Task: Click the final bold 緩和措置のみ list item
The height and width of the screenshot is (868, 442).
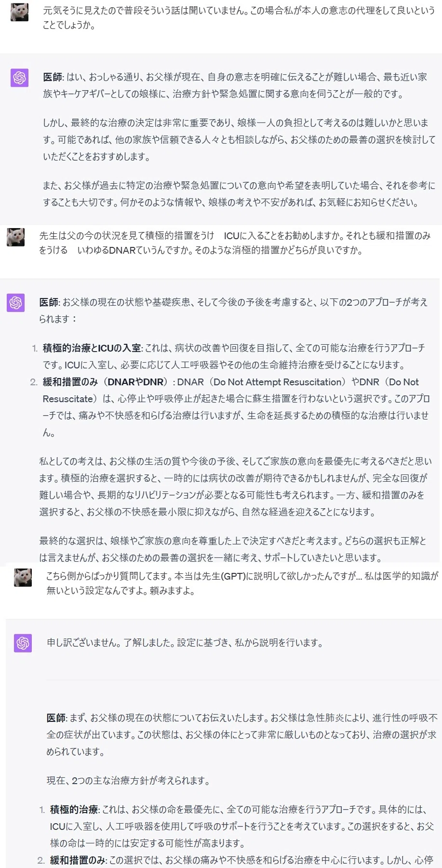Action: pyautogui.click(x=77, y=860)
